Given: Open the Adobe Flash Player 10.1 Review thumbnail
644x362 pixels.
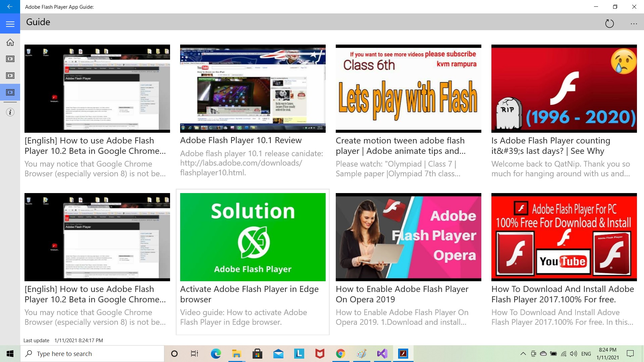Looking at the screenshot, I should point(253,88).
